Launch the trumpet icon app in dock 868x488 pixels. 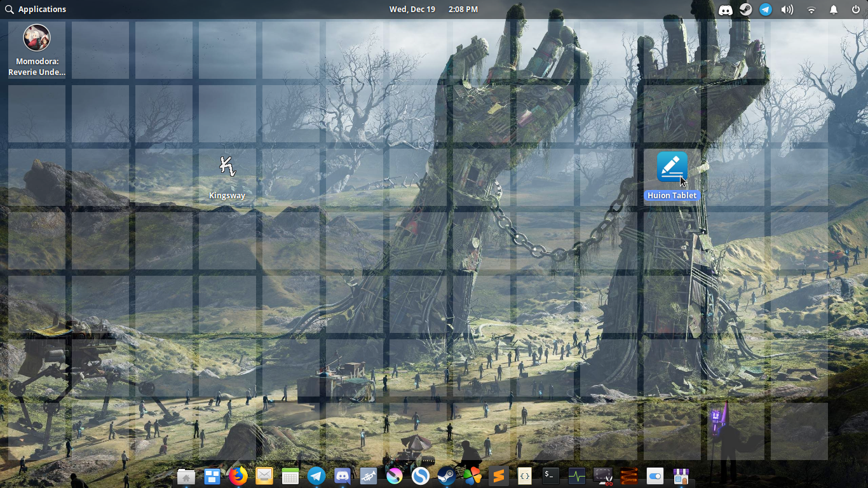coord(369,476)
